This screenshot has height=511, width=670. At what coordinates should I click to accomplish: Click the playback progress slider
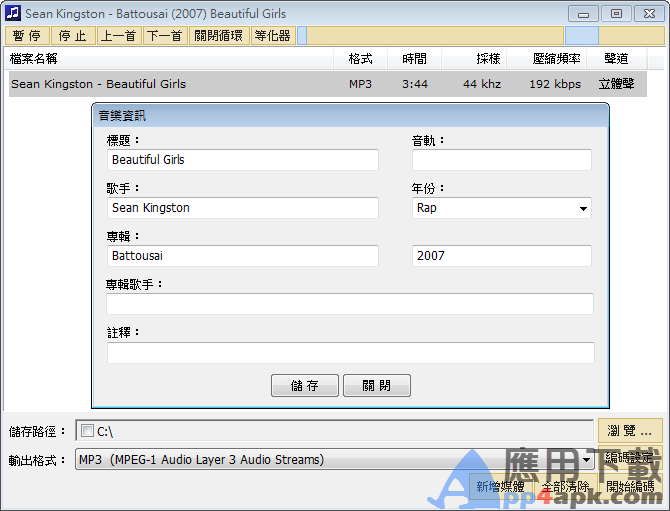[x=431, y=35]
